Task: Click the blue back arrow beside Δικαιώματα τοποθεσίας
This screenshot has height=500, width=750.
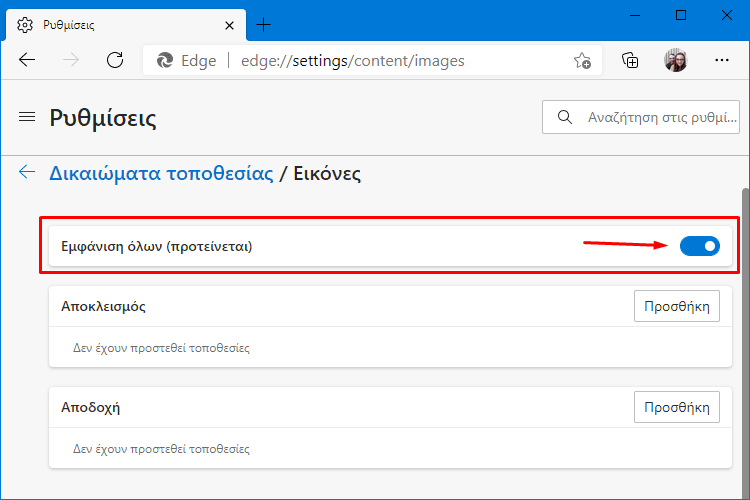Action: [x=27, y=172]
